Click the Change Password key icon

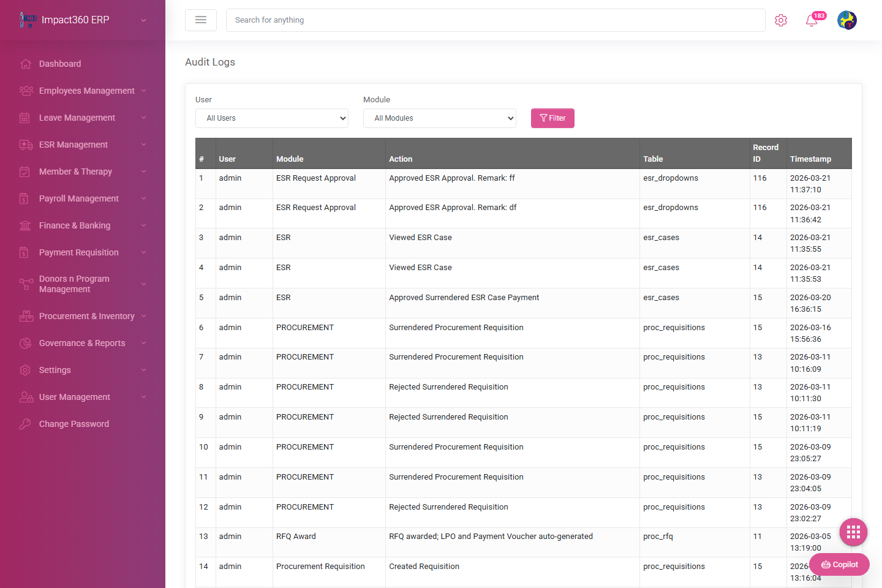25,424
